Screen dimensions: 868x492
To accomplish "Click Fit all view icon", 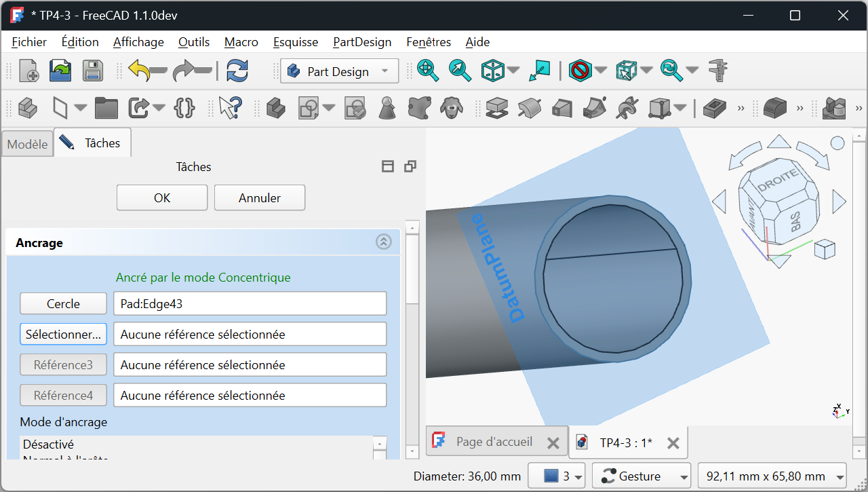I will click(427, 71).
